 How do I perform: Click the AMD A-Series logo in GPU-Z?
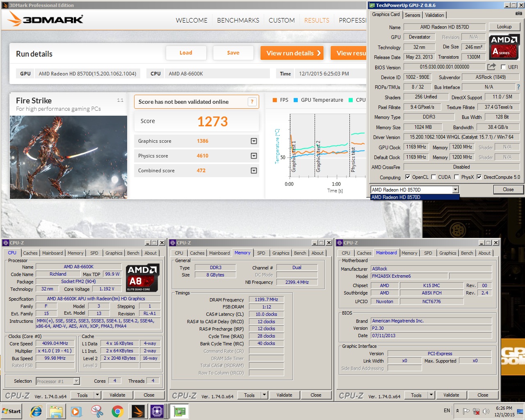[x=504, y=46]
